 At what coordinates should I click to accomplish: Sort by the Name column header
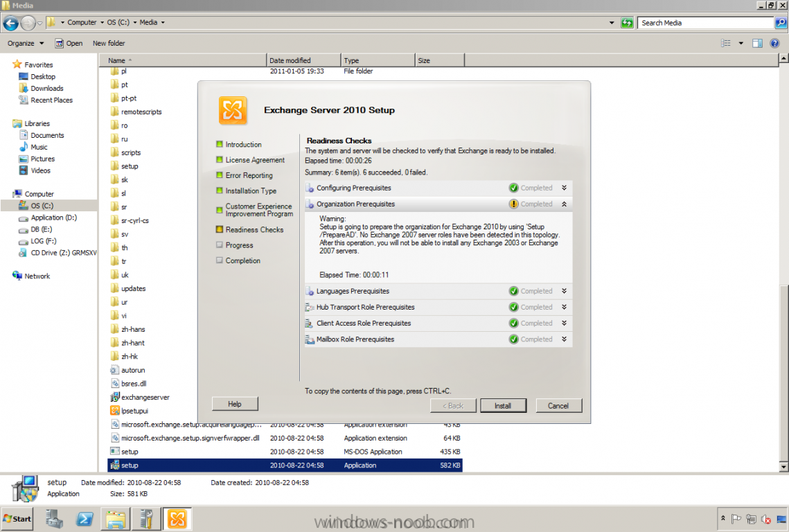(x=183, y=60)
